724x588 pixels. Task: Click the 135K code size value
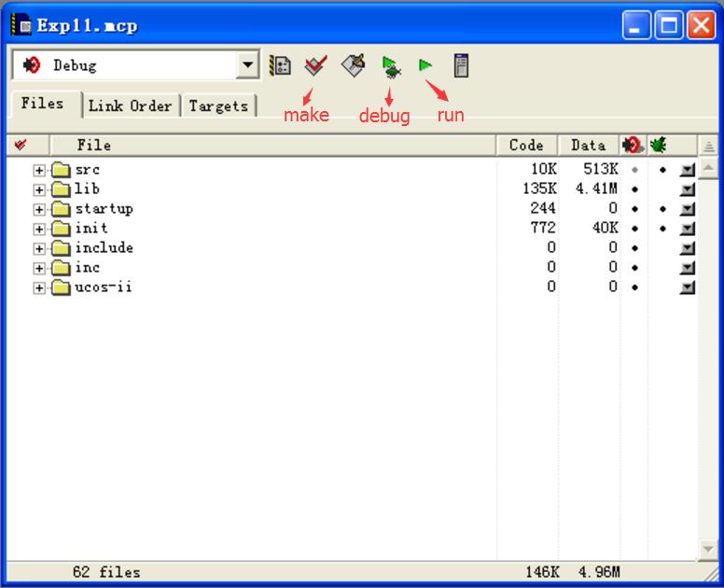point(540,189)
